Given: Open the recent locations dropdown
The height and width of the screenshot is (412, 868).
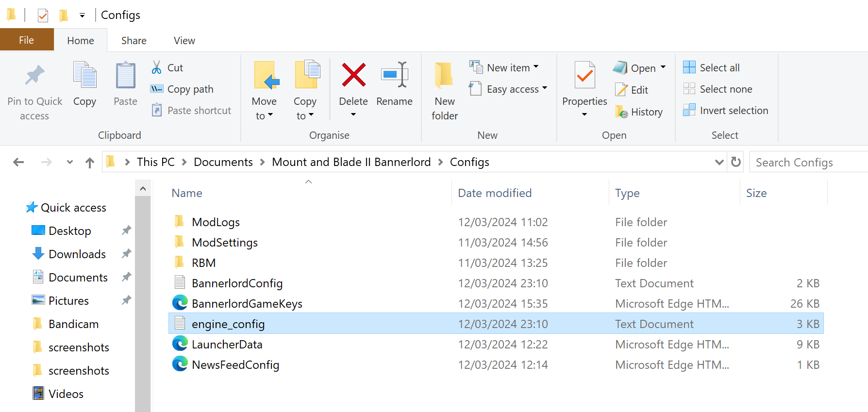Looking at the screenshot, I should point(70,162).
